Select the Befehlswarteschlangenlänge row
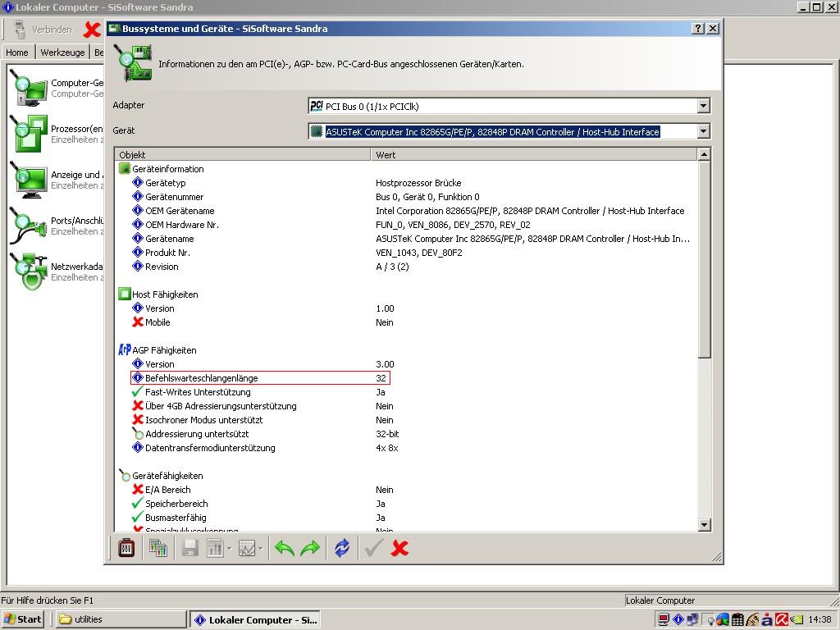The width and height of the screenshot is (840, 630). tap(260, 377)
